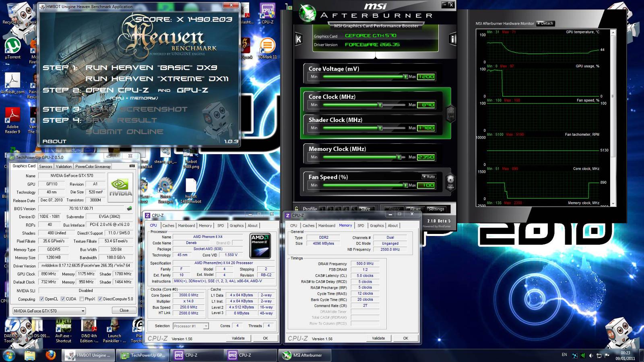Click Apply button in Afterburner
This screenshot has width=644, height=362.
(394, 209)
